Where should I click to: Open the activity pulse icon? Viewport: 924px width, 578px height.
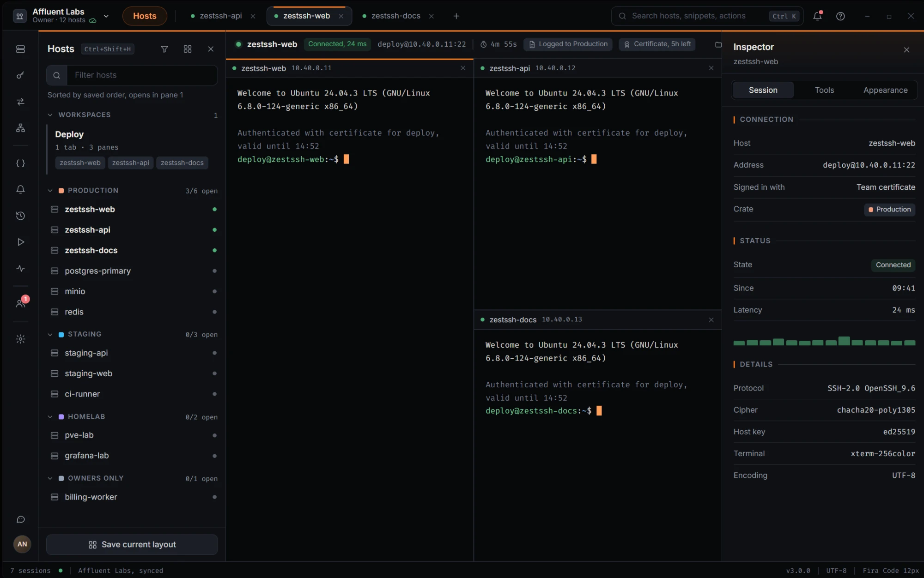[x=20, y=268]
